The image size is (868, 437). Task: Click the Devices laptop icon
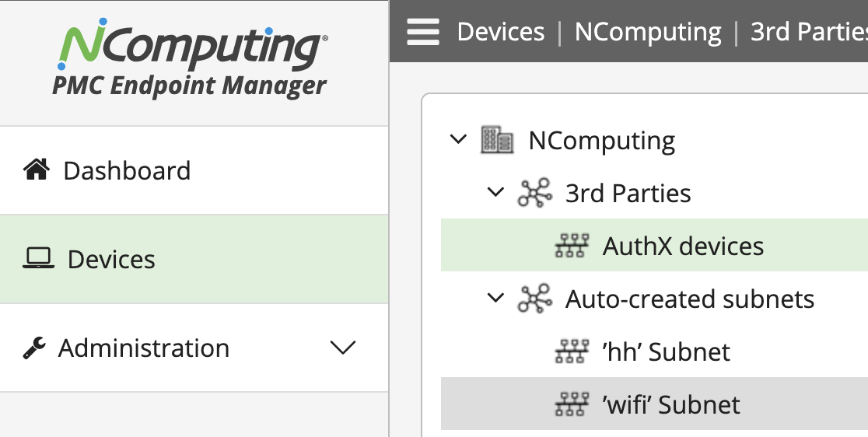tap(38, 258)
